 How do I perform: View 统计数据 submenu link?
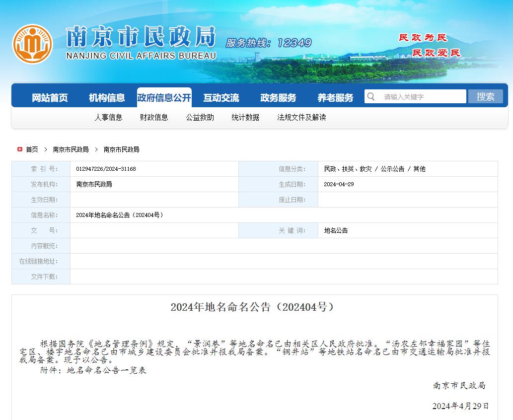[245, 118]
